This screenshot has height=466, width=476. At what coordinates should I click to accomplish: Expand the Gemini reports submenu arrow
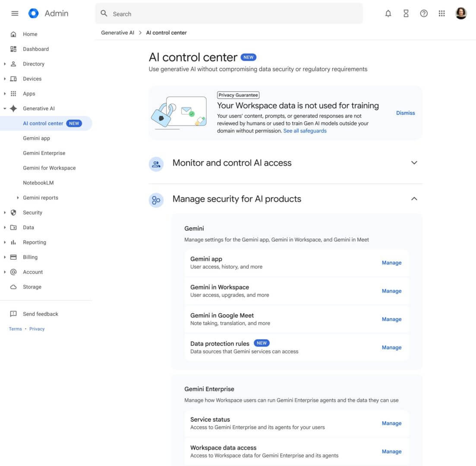[18, 198]
